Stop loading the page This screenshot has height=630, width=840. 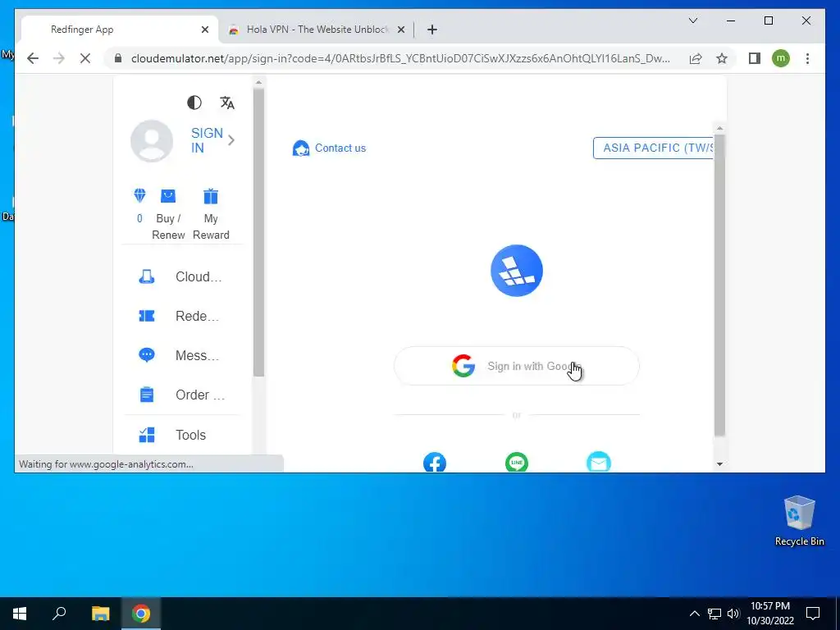(85, 58)
